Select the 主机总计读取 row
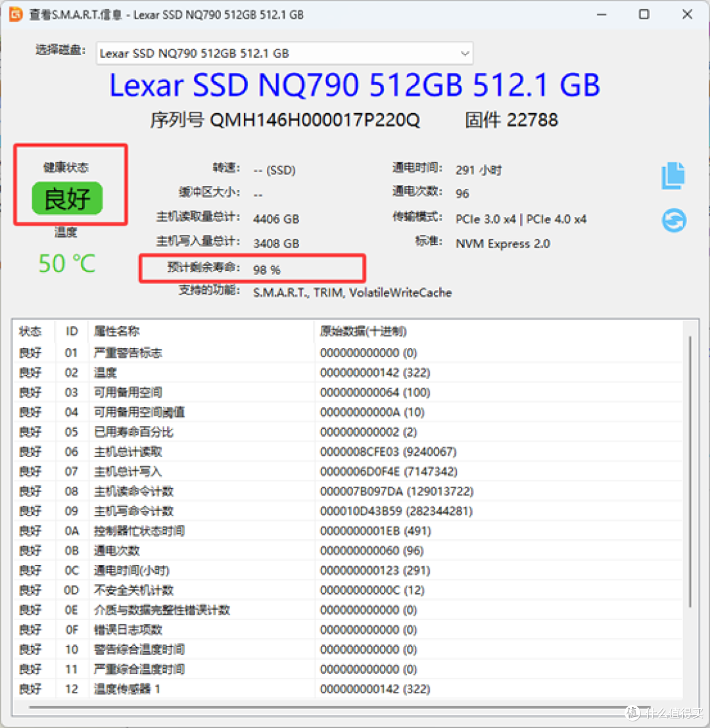This screenshot has height=728, width=710. coord(348,452)
